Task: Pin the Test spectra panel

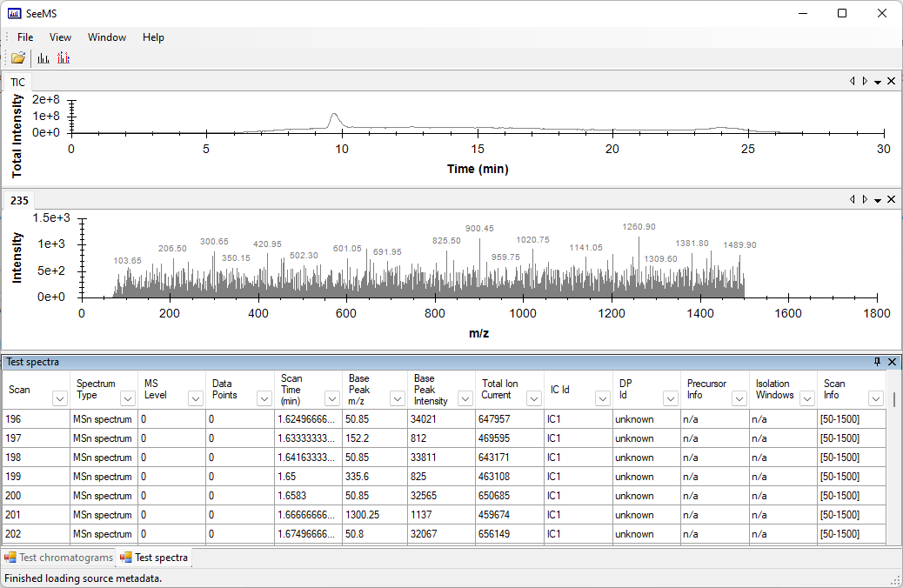Action: [877, 362]
